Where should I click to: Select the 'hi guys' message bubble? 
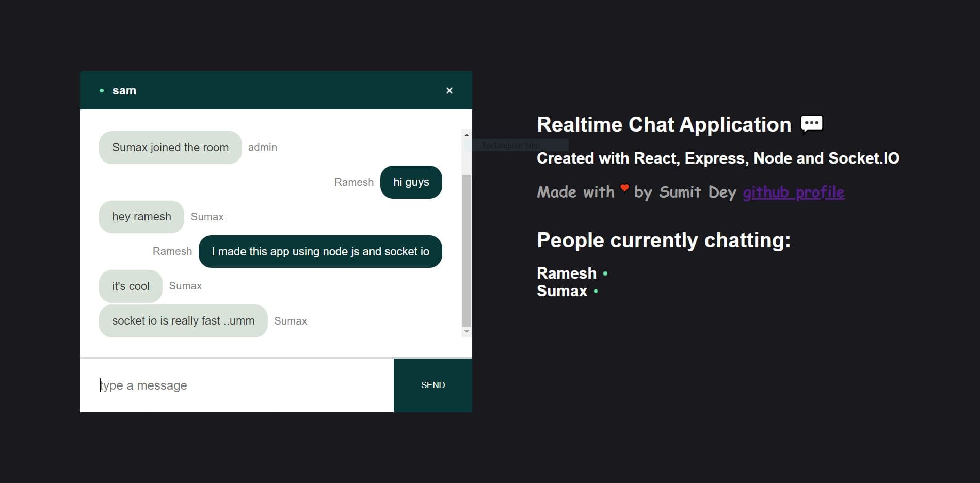[x=411, y=182]
